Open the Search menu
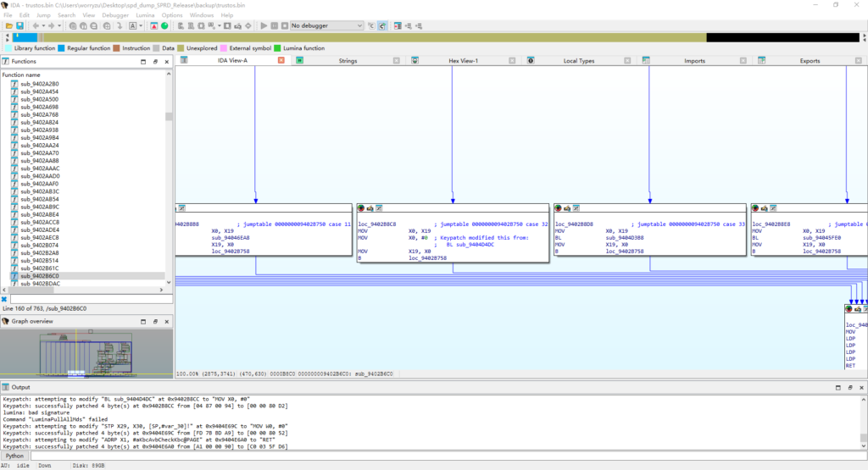 click(66, 15)
